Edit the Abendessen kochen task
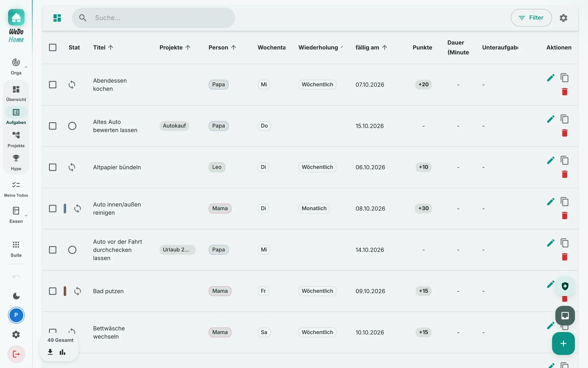 (551, 78)
